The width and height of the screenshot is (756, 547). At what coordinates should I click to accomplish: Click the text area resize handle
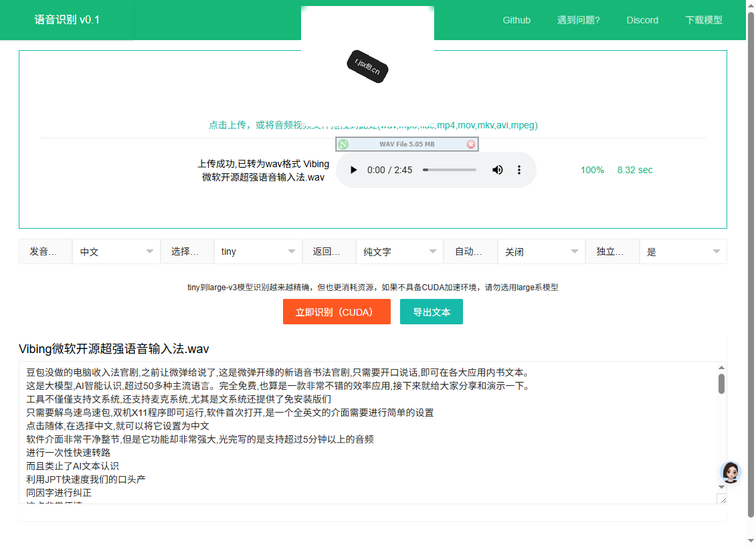pos(723,500)
